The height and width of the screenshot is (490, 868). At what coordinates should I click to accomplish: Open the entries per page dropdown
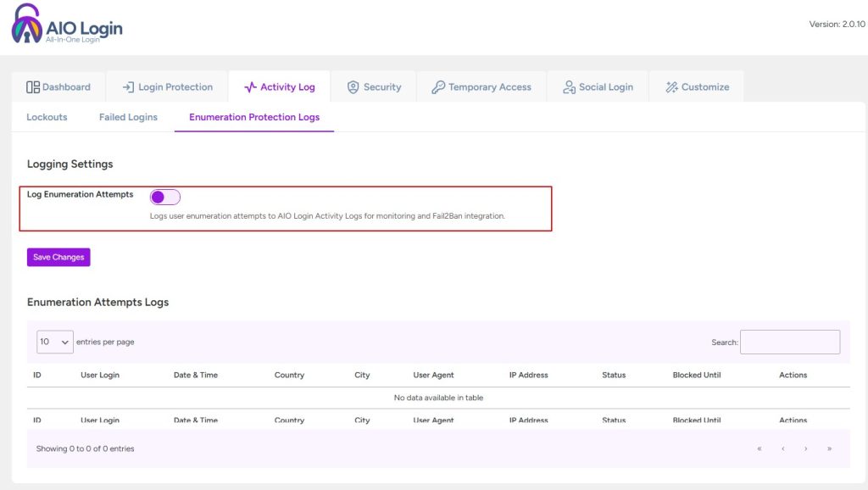[55, 342]
